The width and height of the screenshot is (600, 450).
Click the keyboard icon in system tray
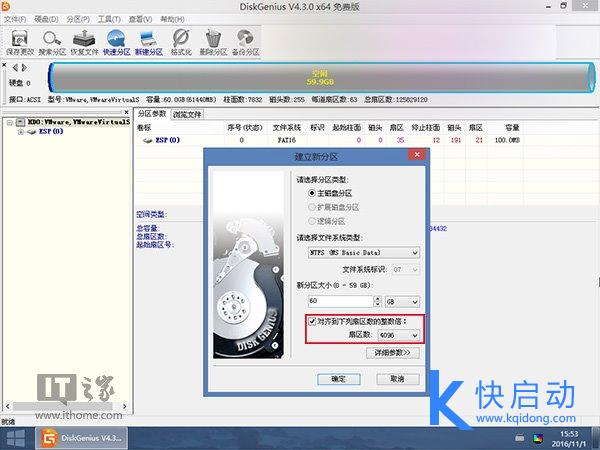point(519,438)
